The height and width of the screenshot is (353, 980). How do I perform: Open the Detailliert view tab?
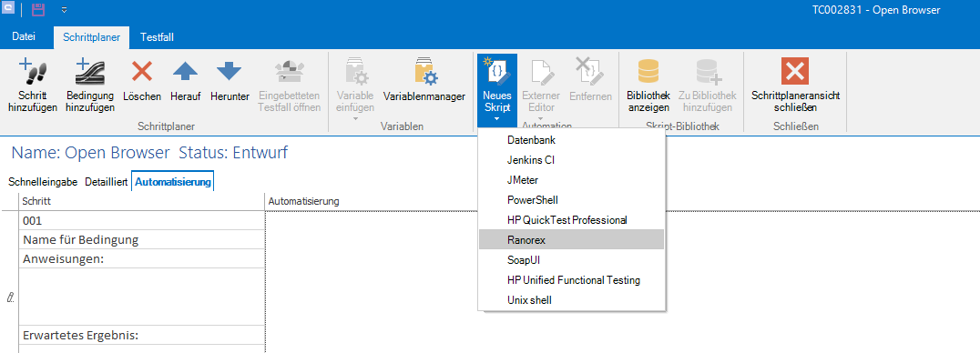[x=107, y=183]
